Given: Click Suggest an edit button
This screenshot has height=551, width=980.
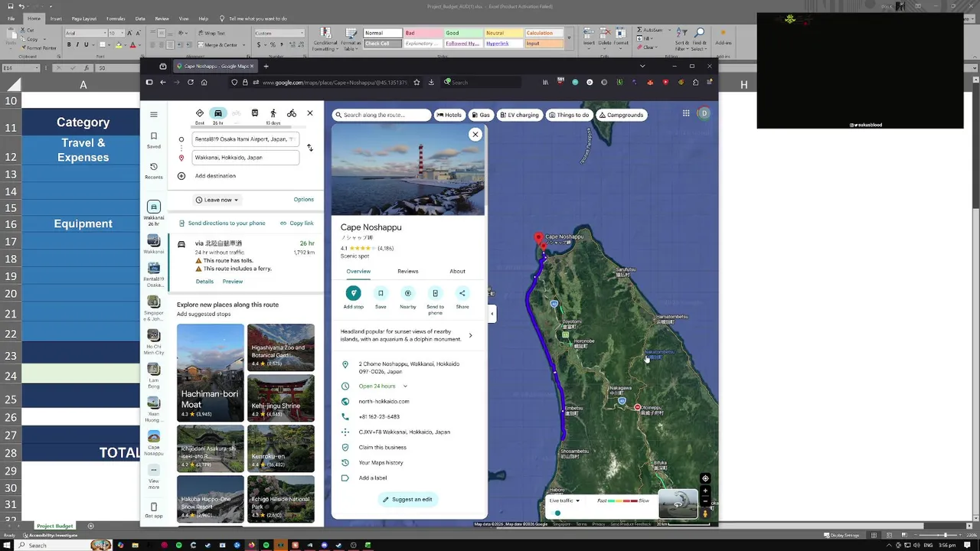Looking at the screenshot, I should 407,499.
